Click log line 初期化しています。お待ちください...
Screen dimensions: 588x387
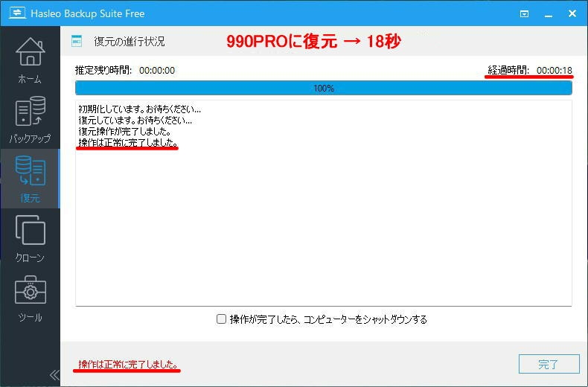coord(139,109)
